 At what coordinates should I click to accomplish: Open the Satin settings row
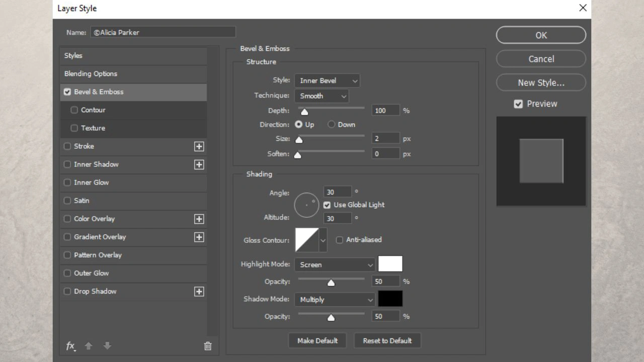[x=133, y=201]
